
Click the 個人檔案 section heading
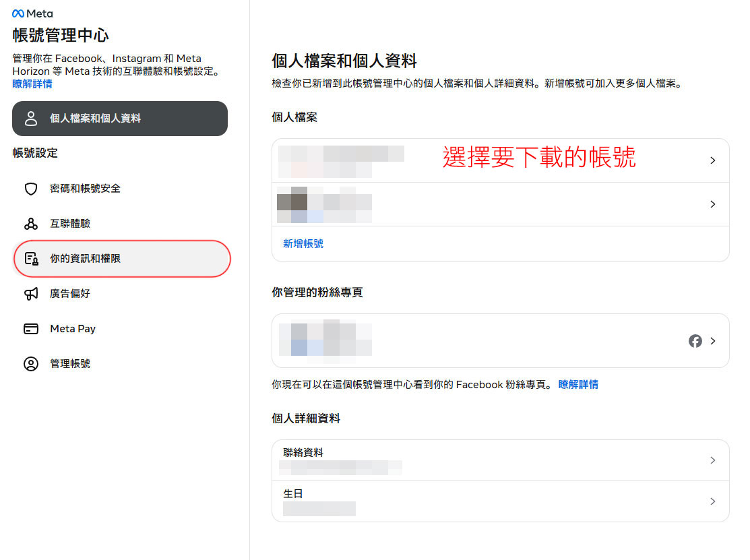[294, 117]
